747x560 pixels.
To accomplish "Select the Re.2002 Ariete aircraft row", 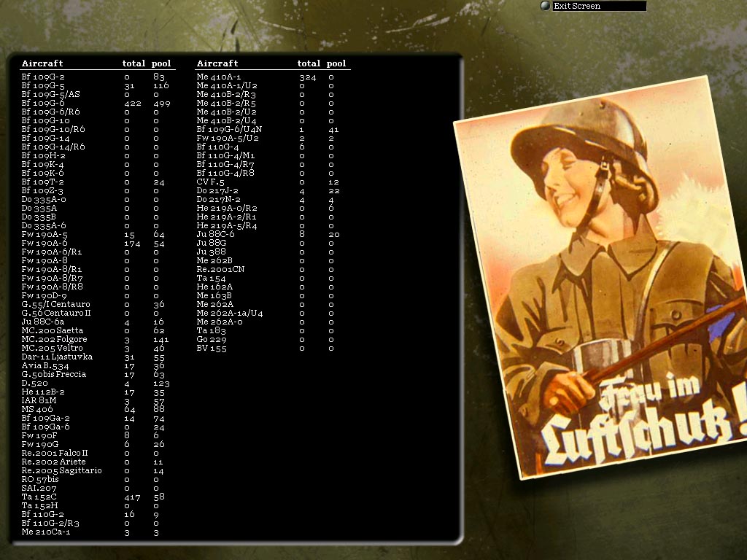I will pyautogui.click(x=97, y=462).
